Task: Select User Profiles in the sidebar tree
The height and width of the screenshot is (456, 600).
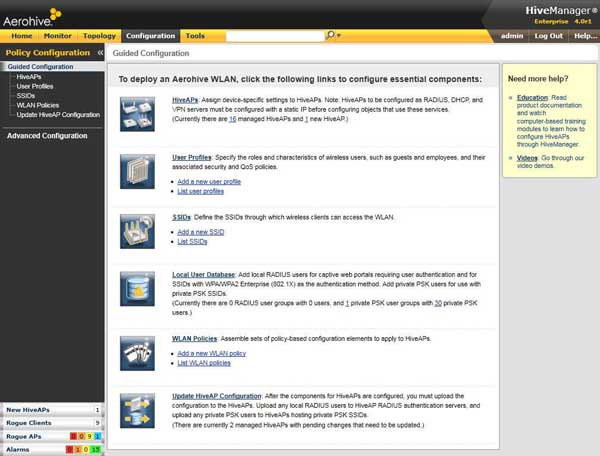Action: click(35, 86)
